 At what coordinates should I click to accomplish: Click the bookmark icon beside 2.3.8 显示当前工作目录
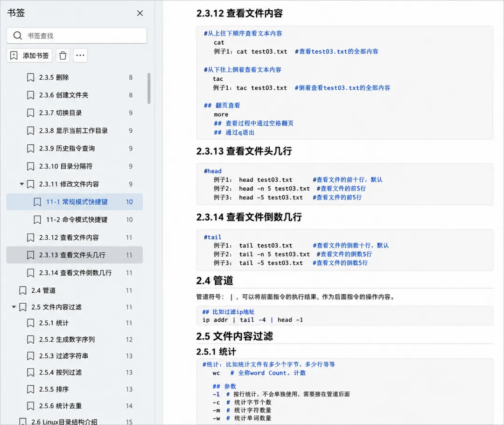click(x=30, y=131)
